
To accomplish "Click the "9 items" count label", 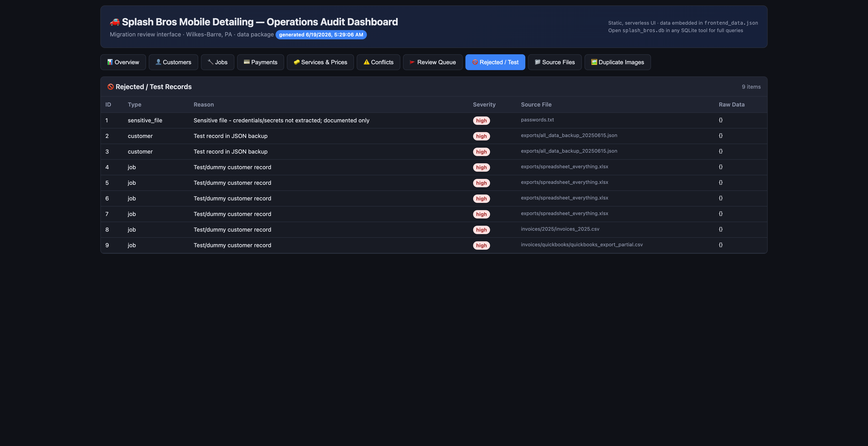I will click(x=751, y=87).
